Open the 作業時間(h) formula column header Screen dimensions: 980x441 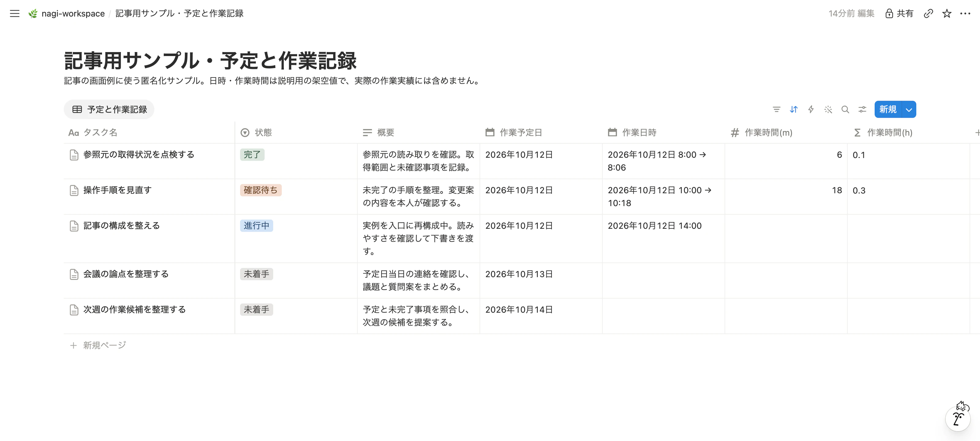pyautogui.click(x=908, y=133)
